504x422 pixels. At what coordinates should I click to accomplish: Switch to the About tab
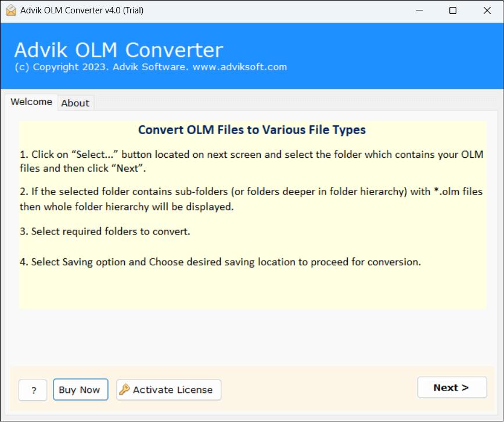tap(75, 103)
